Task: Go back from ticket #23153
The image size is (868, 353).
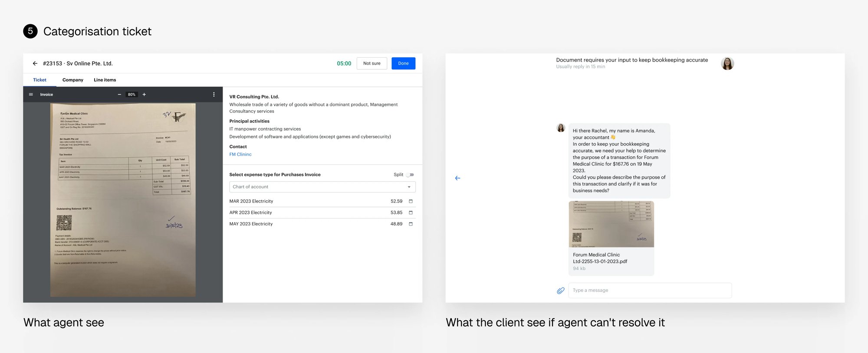Action: coord(35,63)
